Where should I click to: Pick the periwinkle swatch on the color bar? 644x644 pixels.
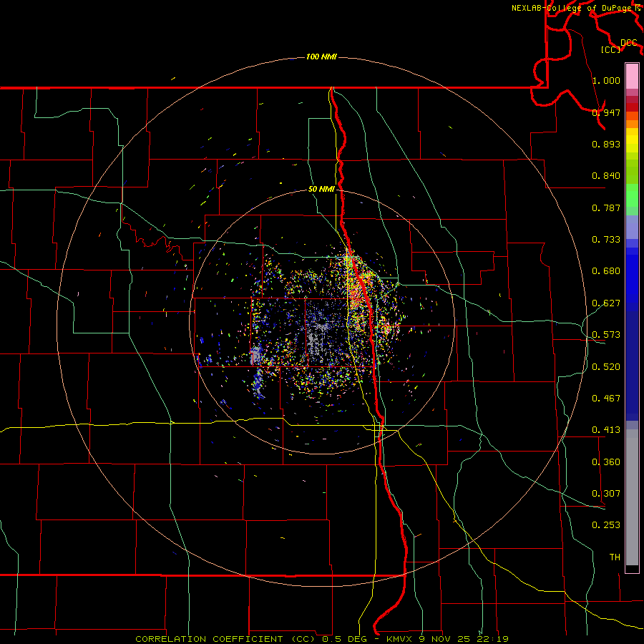632,227
